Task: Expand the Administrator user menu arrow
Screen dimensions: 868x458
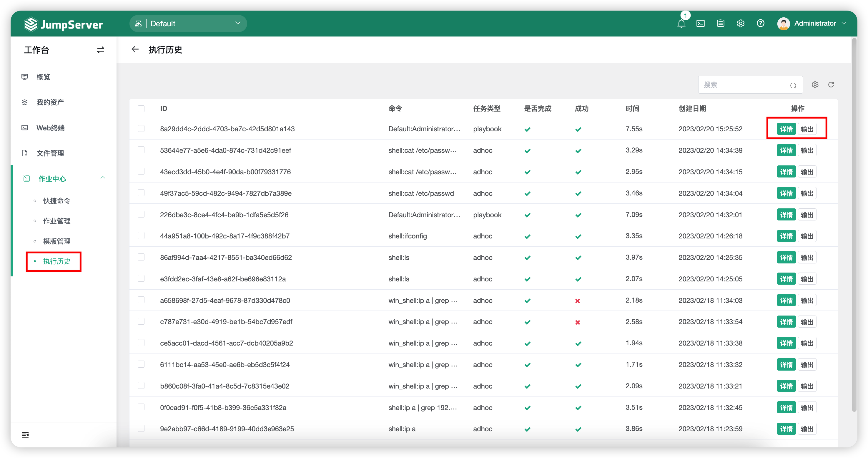Action: tap(844, 23)
